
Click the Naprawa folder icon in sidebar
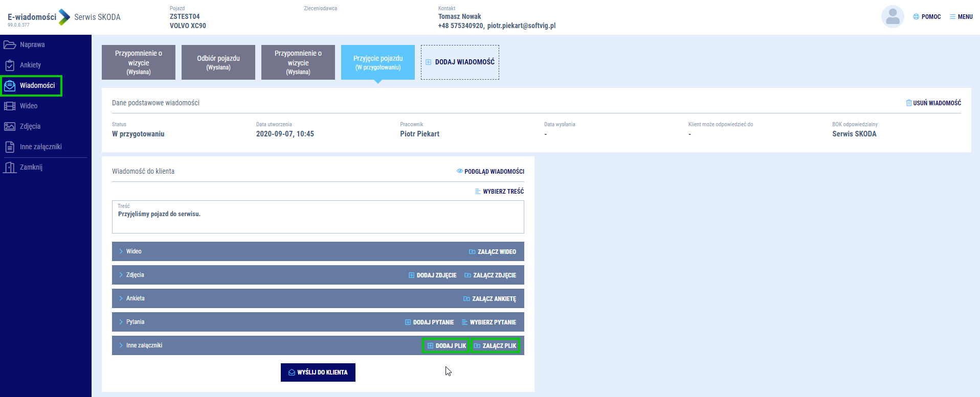[x=10, y=45]
